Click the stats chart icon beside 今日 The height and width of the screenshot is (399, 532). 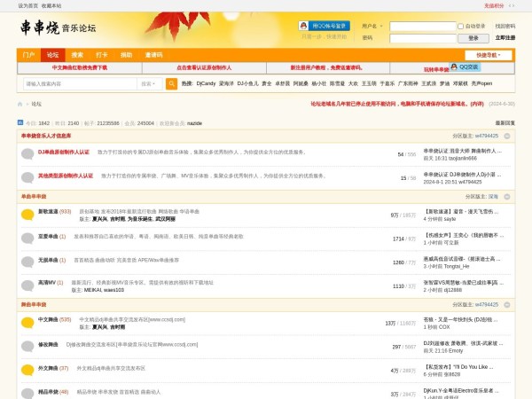click(20, 122)
